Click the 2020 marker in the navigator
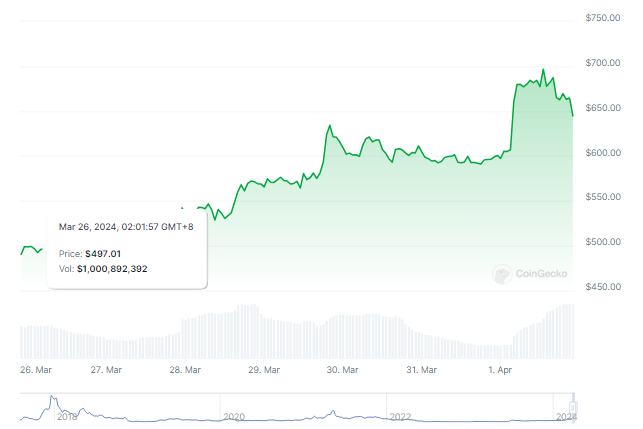This screenshot has height=429, width=643. (234, 416)
